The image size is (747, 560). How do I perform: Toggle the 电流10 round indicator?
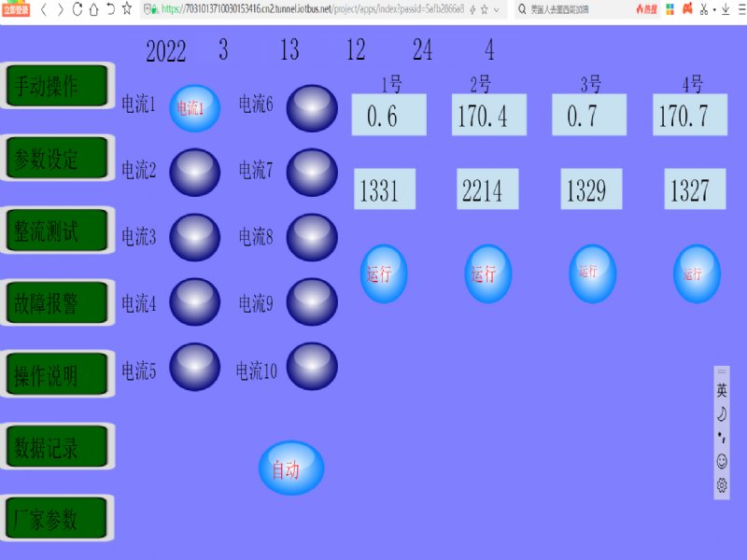[311, 366]
